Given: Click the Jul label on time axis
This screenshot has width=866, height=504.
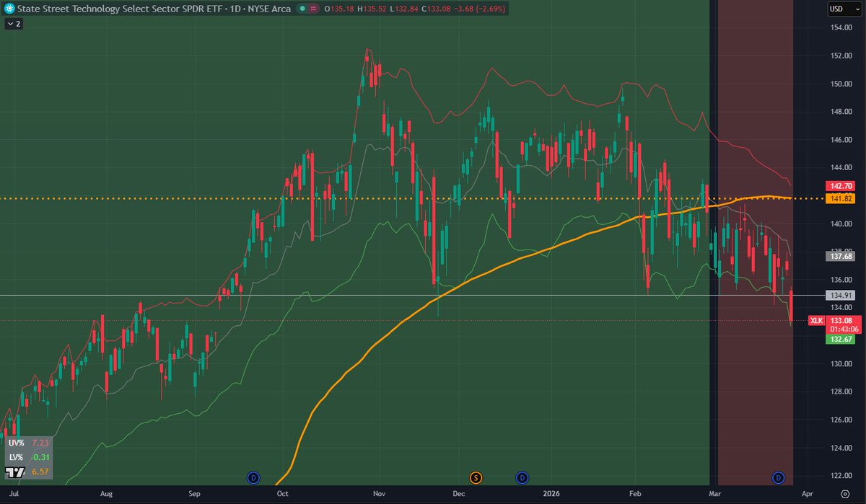Looking at the screenshot, I should [x=15, y=495].
